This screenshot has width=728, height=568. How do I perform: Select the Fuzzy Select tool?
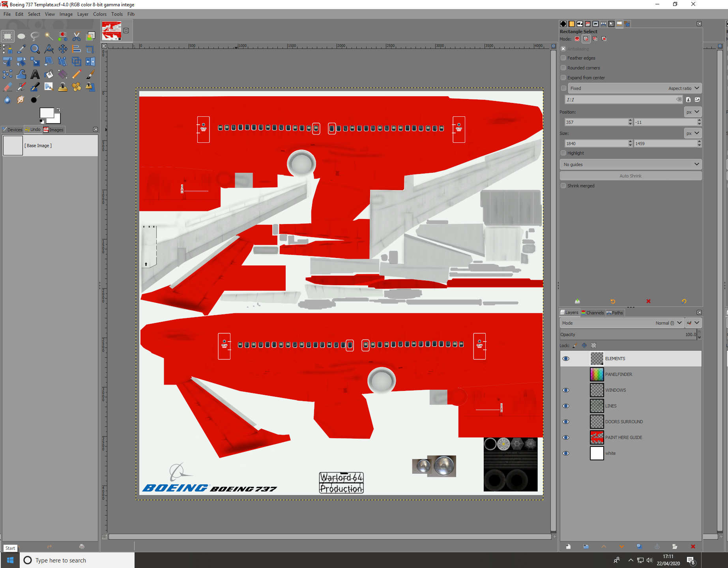(49, 36)
